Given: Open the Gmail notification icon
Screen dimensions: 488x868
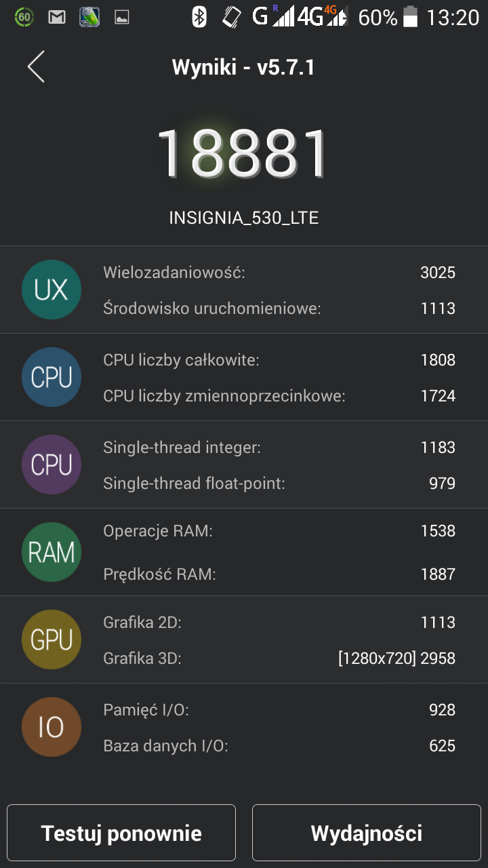Looking at the screenshot, I should (57, 17).
